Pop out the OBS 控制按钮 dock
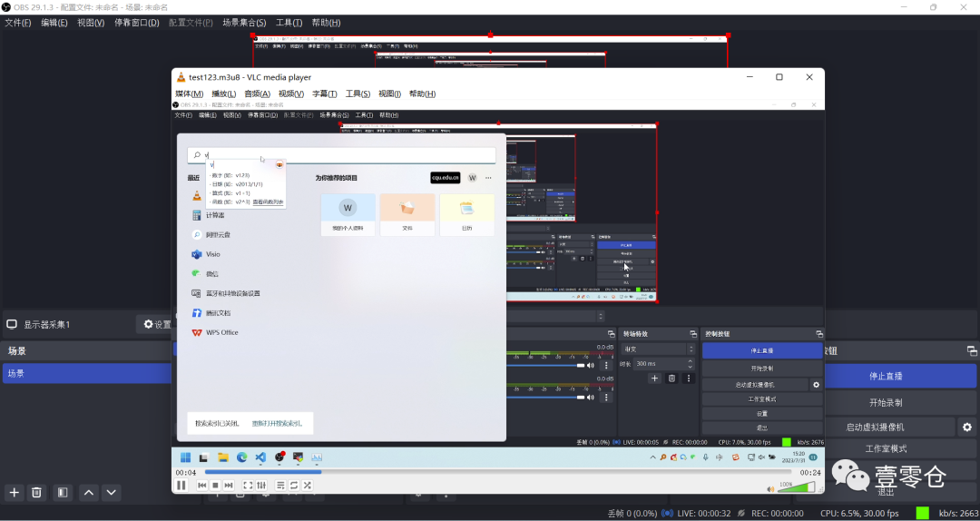The image size is (980, 521). point(972,351)
